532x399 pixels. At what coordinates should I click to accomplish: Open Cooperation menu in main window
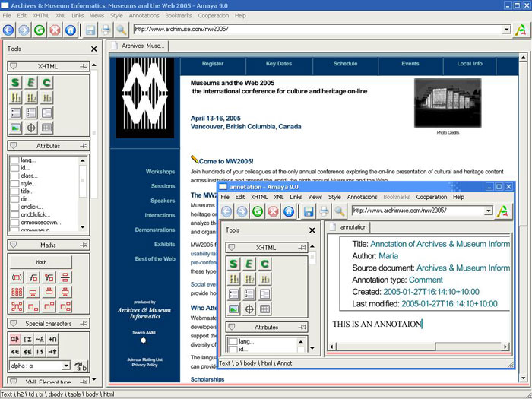214,16
